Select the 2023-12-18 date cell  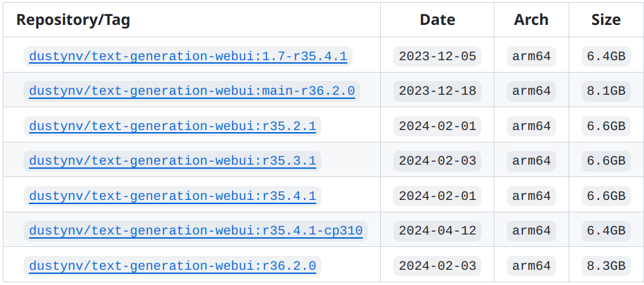438,91
